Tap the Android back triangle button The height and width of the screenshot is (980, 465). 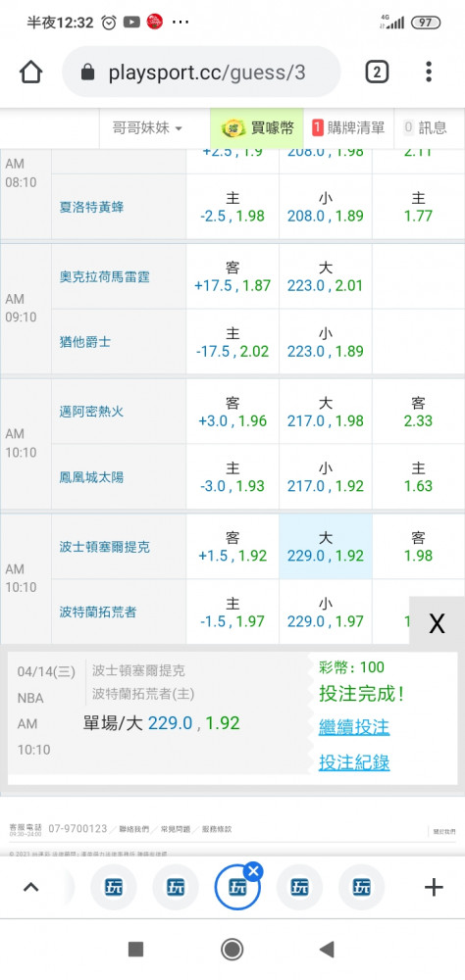pyautogui.click(x=327, y=950)
